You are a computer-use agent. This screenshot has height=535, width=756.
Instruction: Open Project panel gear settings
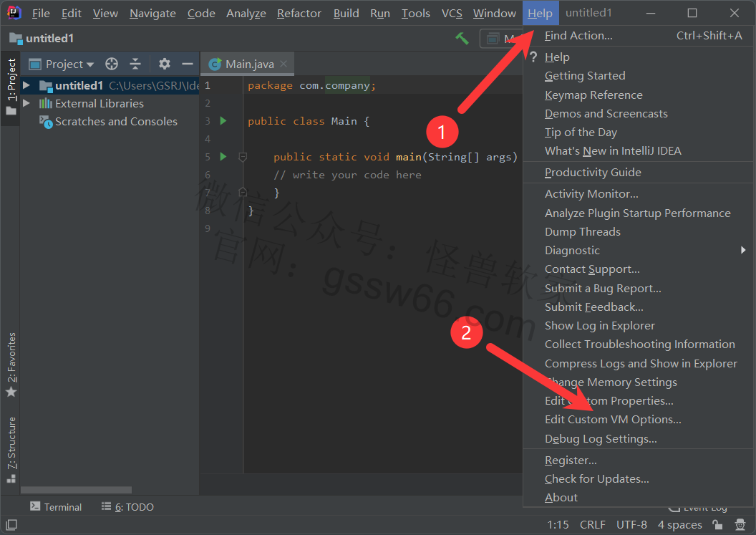tap(165, 64)
